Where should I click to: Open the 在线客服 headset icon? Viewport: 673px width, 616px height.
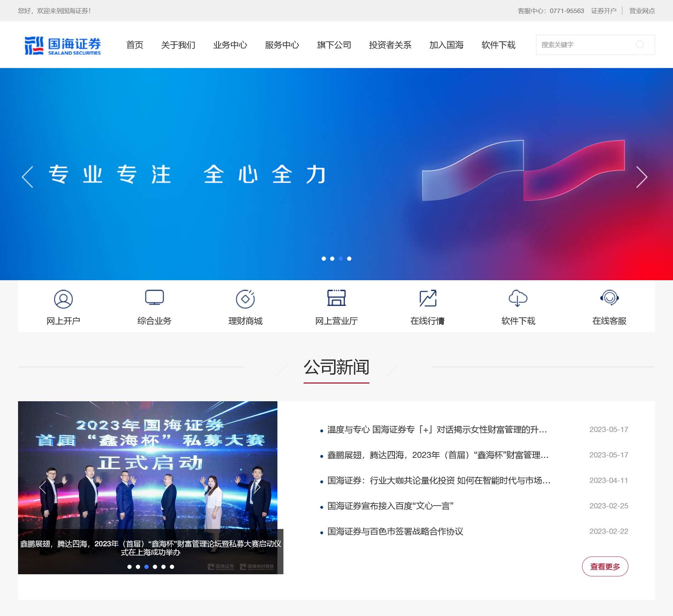click(609, 298)
